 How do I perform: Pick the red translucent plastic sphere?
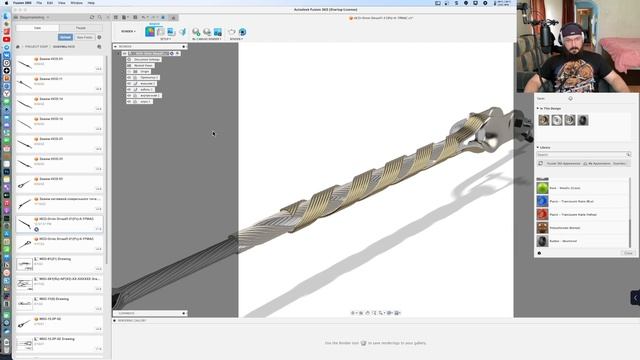point(542,214)
